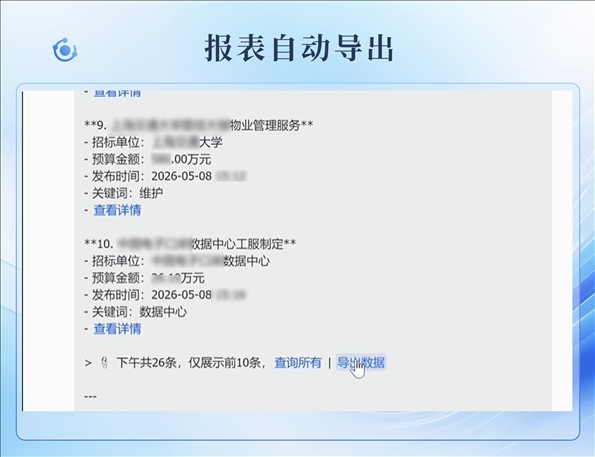The width and height of the screenshot is (595, 457).
Task: Click the 发布时间 line under item 10
Action: (x=165, y=295)
